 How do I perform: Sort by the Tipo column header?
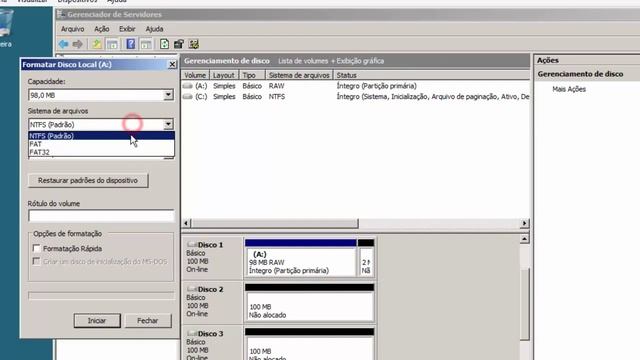(x=252, y=75)
